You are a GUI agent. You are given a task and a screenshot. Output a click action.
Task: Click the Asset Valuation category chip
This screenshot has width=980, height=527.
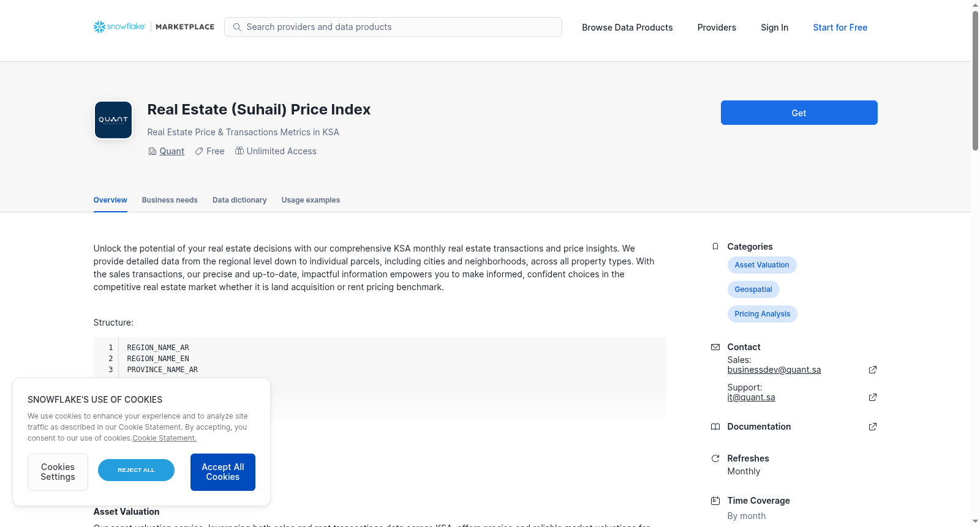click(762, 265)
